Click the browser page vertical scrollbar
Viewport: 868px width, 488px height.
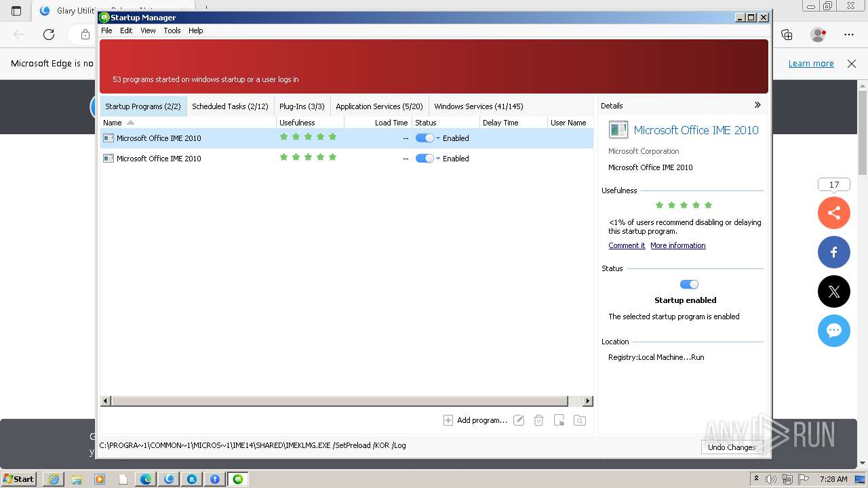coord(863,132)
